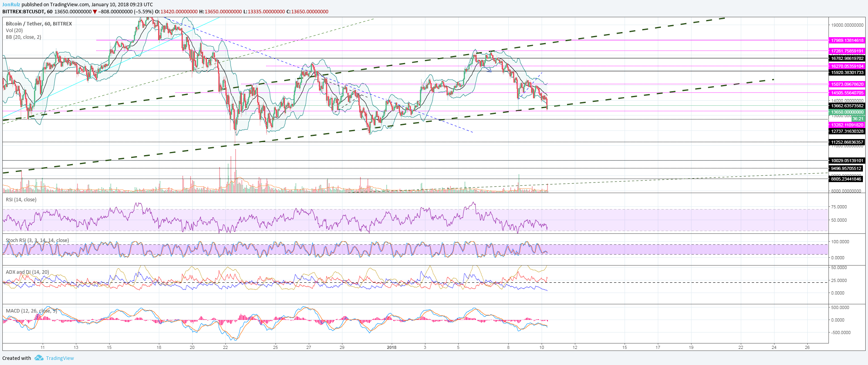The image size is (868, 365).
Task: Click the 26 date label on time axis
Action: 807,347
